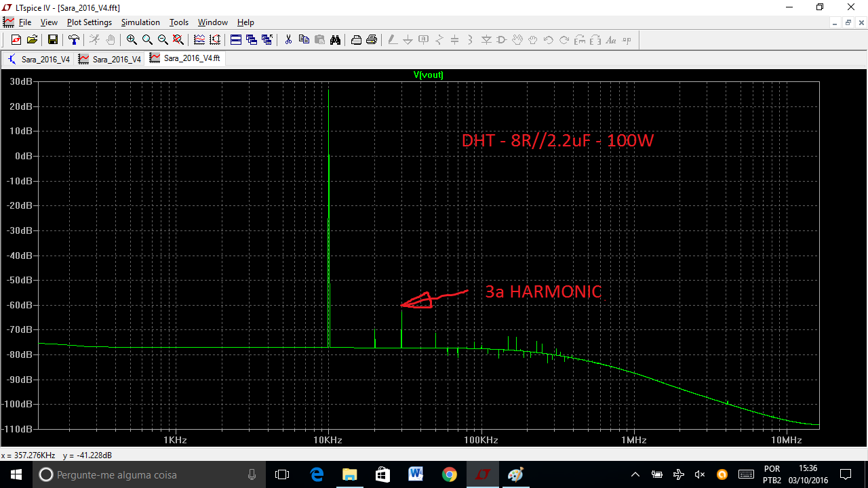Open the View menu
Image resolution: width=868 pixels, height=488 pixels.
point(49,22)
